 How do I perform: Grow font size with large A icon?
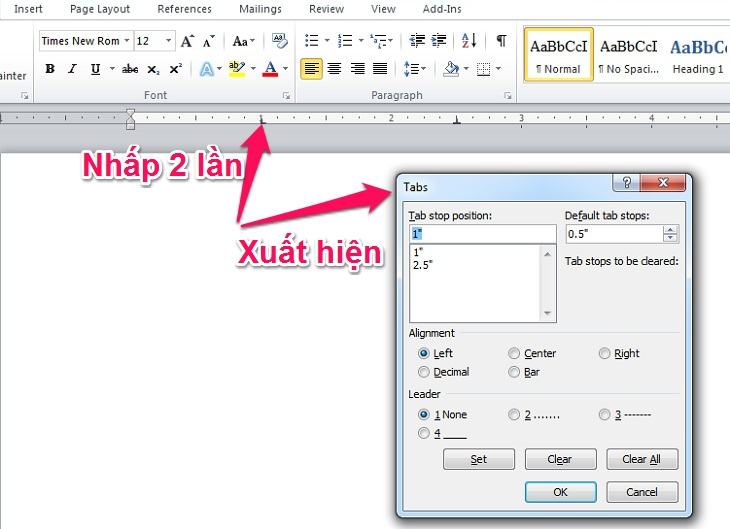coord(187,41)
